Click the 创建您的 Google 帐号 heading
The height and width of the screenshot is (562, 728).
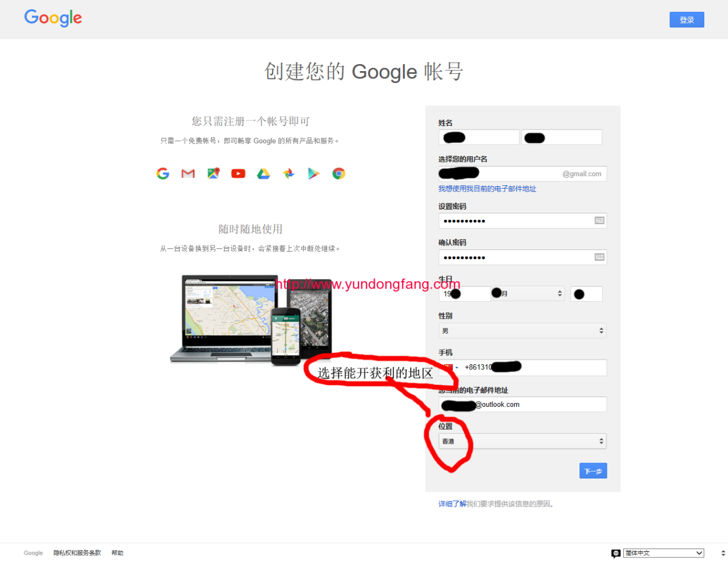(364, 72)
